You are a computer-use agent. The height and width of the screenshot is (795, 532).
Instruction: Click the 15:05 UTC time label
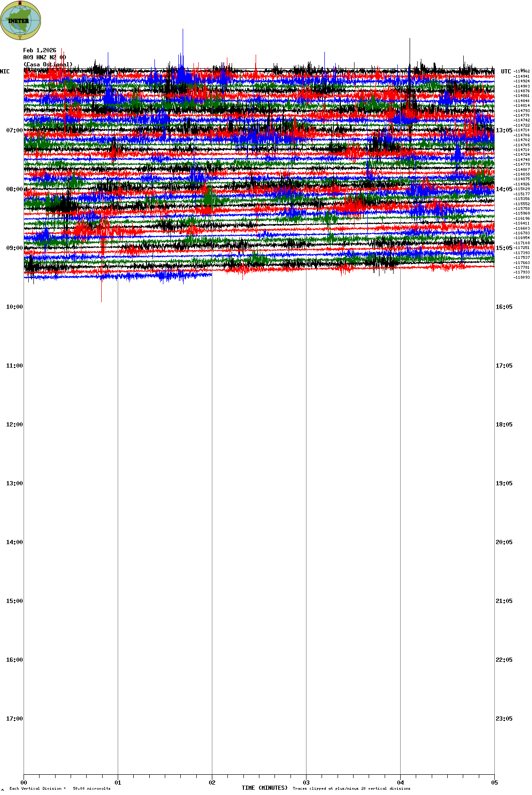(504, 248)
